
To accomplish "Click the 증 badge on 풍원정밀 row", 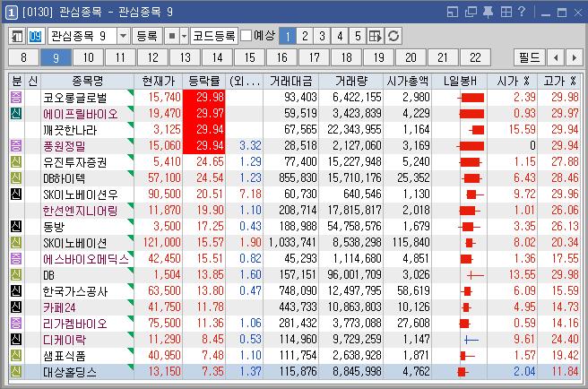I will tap(16, 145).
